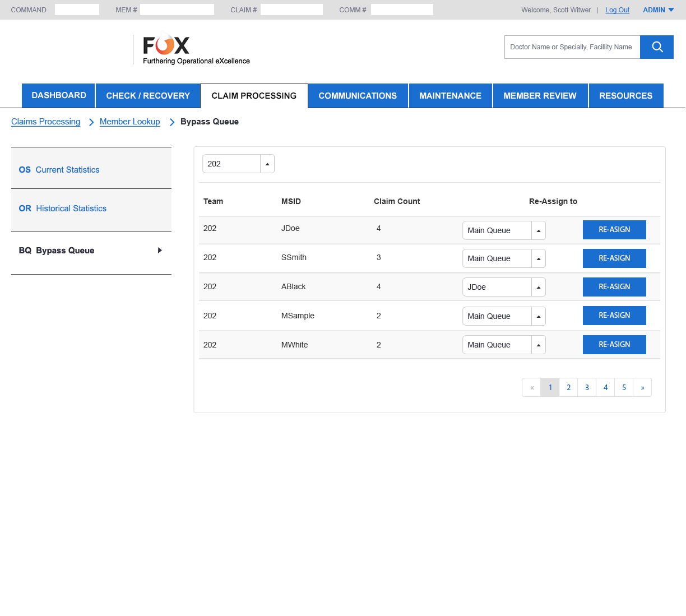Go to the Member Review tab

coord(540,96)
